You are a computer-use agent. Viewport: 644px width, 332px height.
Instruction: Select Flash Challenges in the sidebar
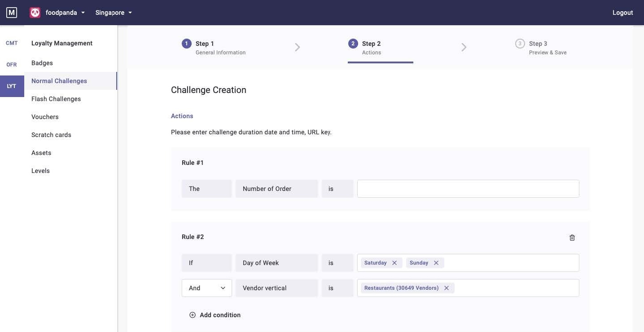(x=56, y=99)
